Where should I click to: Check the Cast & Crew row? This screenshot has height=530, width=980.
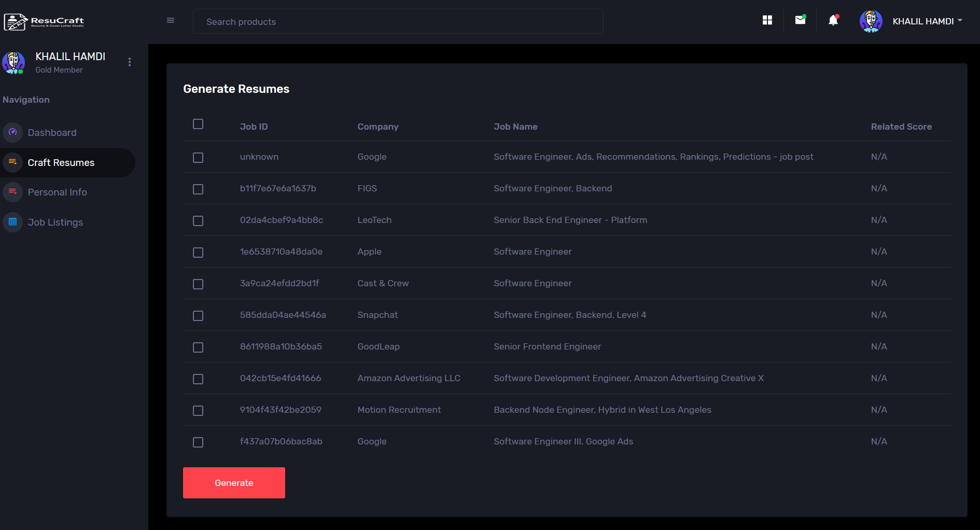198,284
